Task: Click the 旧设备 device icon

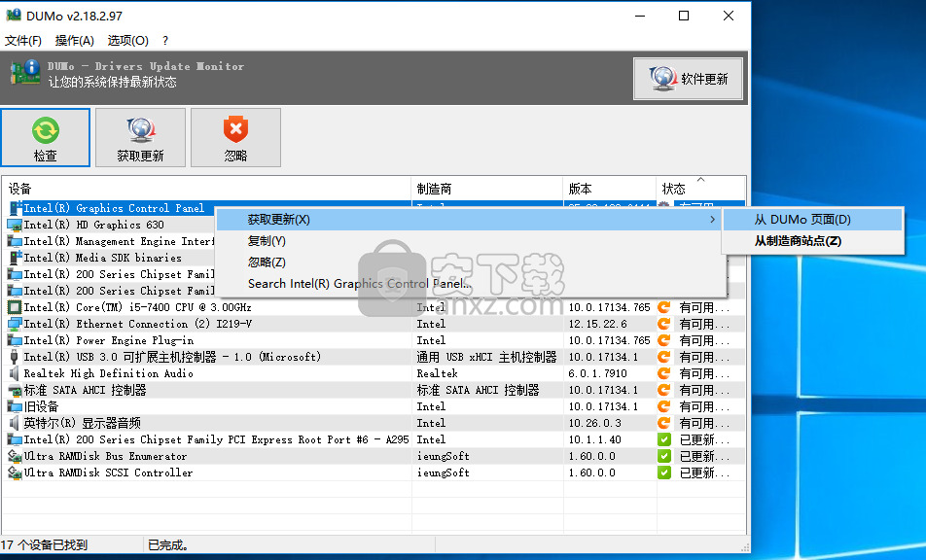Action: point(15,406)
